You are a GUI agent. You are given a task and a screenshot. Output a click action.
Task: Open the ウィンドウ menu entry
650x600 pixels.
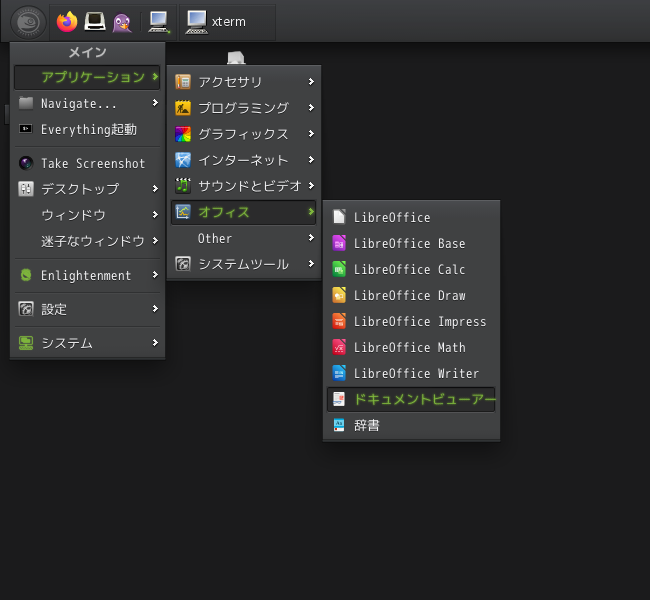(x=87, y=215)
